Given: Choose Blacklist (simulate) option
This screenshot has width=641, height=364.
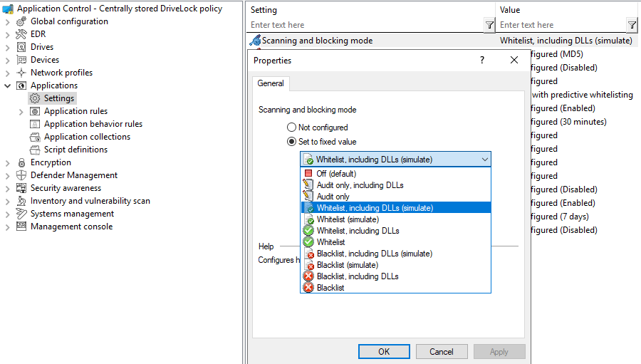Looking at the screenshot, I should (x=396, y=265).
